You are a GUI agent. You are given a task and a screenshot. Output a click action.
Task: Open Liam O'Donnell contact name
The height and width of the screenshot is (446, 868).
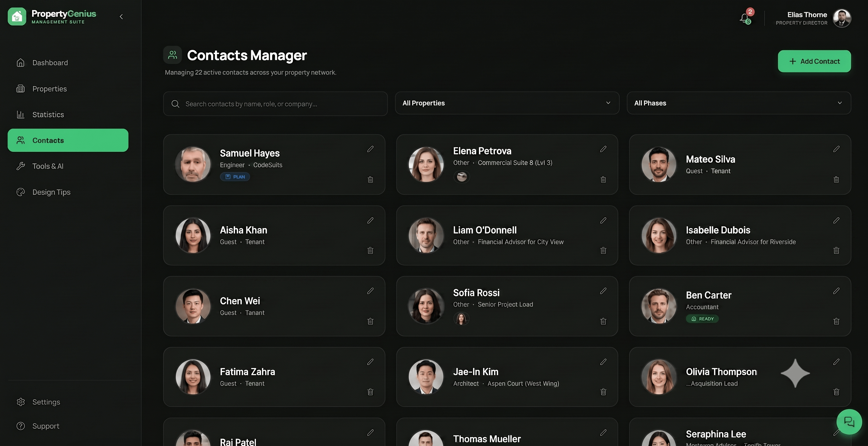(x=485, y=230)
